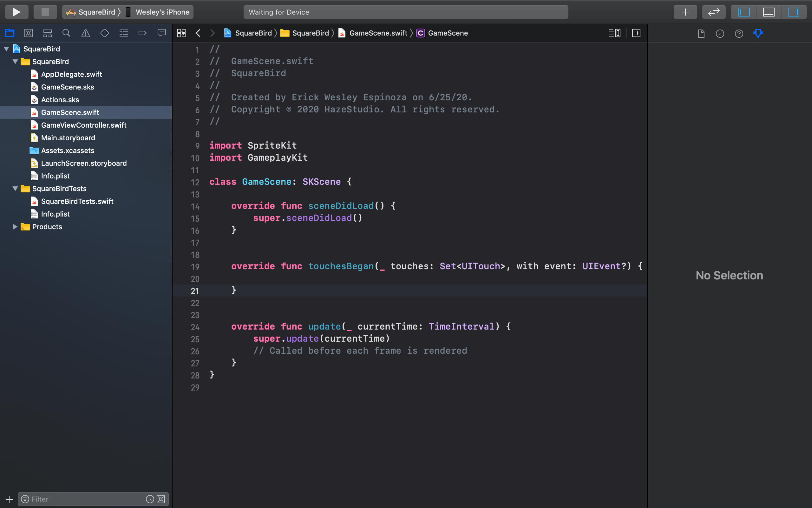Screen dimensions: 812x508
Task: Click the touchesBegan function name
Action: tap(341, 266)
